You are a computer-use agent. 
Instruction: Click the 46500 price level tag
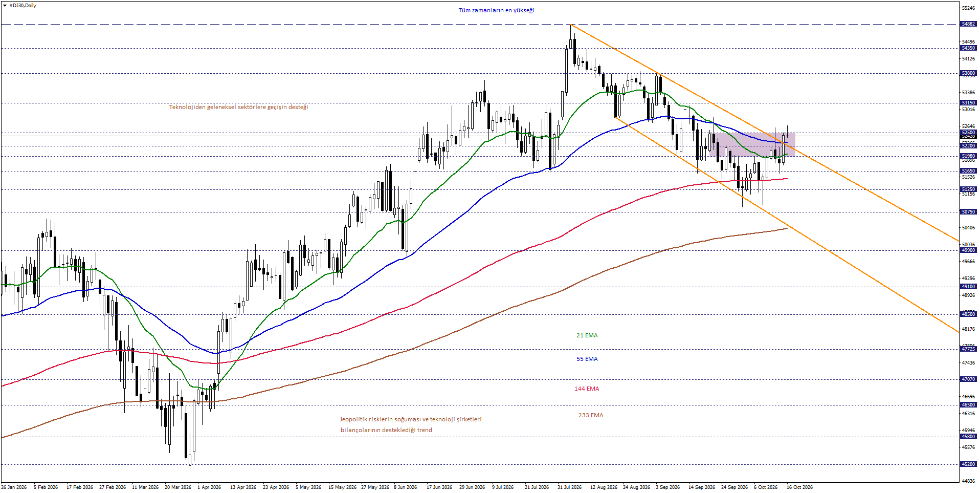point(969,405)
